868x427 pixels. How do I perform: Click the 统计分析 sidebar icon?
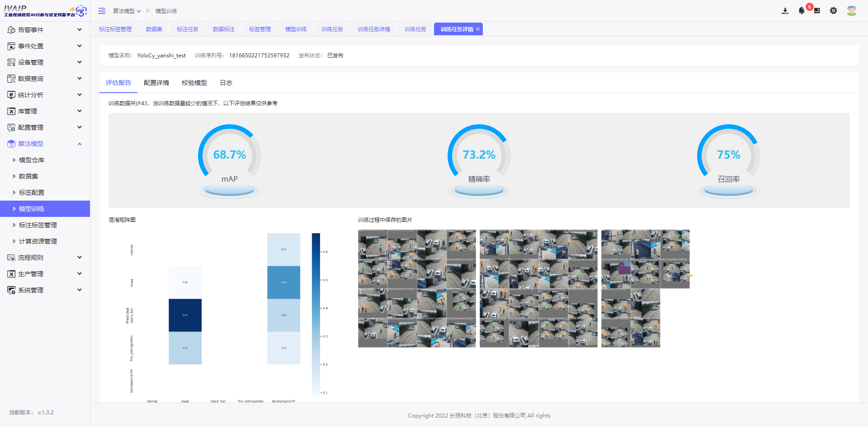click(x=11, y=95)
